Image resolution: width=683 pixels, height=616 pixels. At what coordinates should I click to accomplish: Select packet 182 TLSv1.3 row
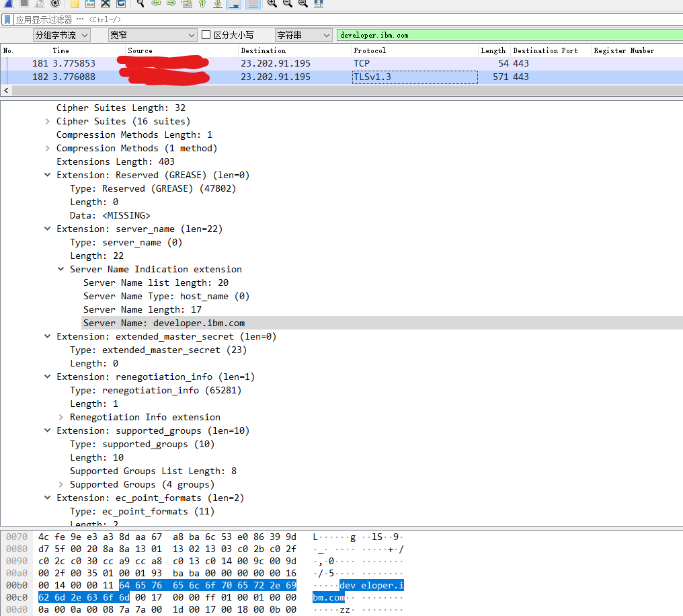tap(341, 77)
